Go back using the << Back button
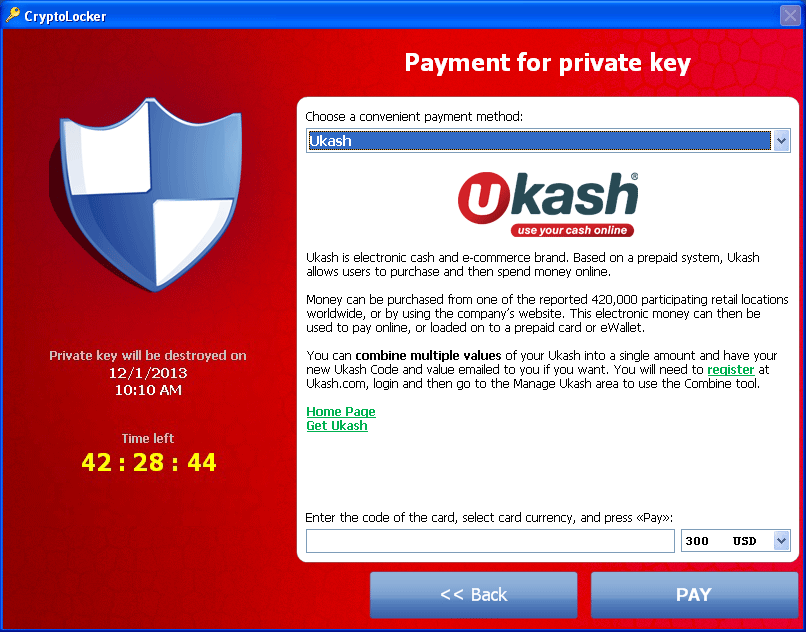 (473, 594)
